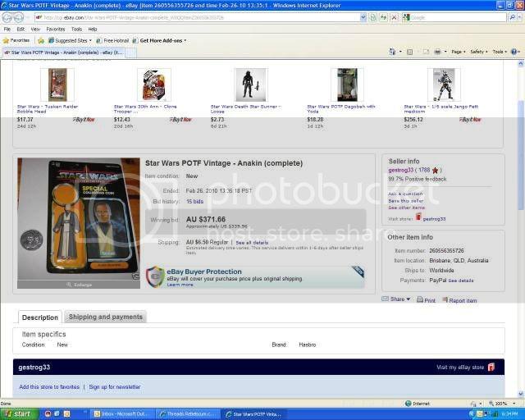
Task: Click in the URL address field
Action: (198, 17)
